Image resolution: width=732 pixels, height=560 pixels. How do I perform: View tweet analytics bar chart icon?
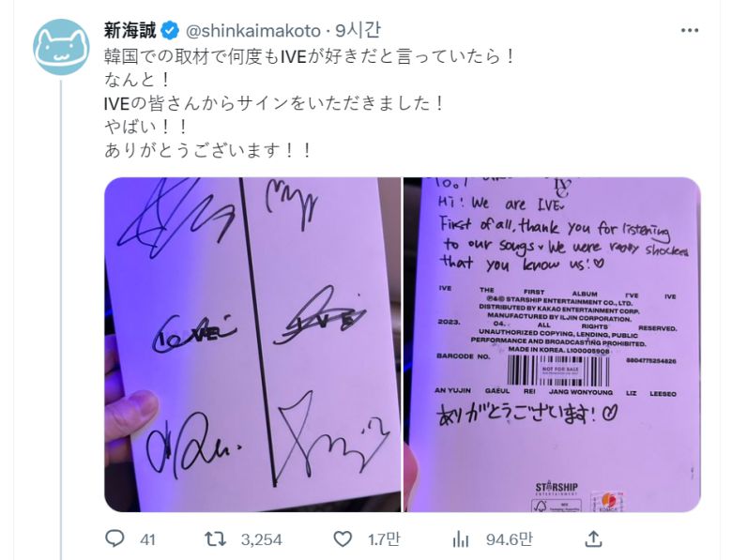pyautogui.click(x=461, y=539)
